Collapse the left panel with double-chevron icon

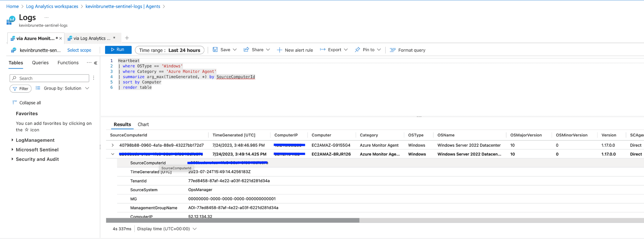point(96,63)
